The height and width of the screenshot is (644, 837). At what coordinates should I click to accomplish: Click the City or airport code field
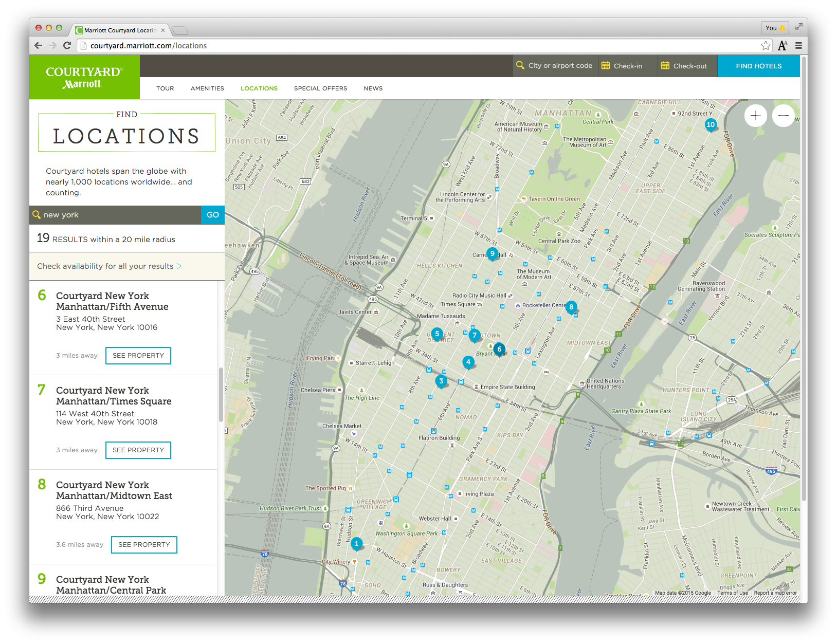[556, 66]
